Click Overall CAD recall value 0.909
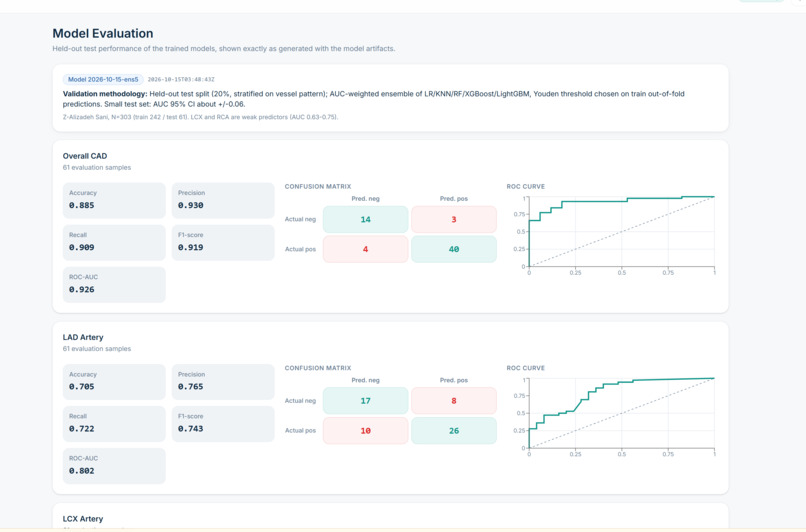The image size is (806, 532). [x=82, y=247]
